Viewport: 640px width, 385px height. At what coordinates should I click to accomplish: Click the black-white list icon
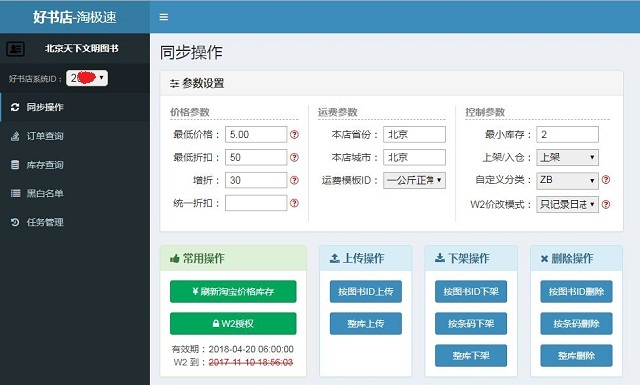15,194
